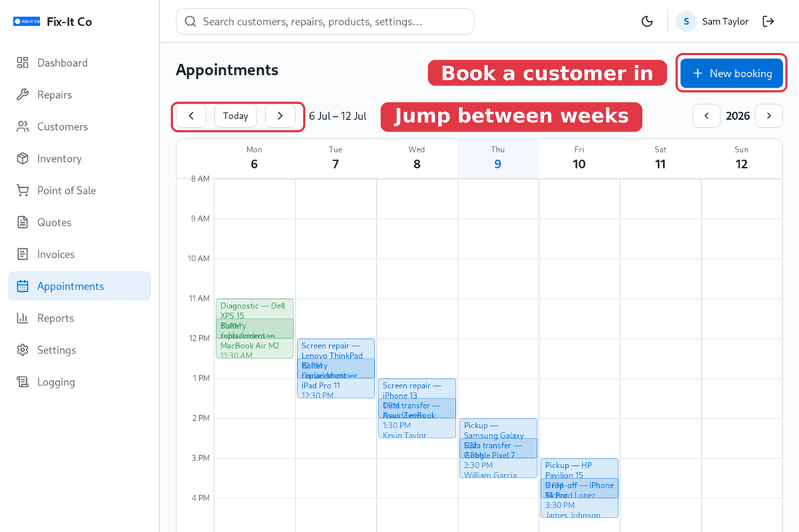Open Pickup HP Pavilion 15 appointment
This screenshot has width=799, height=532.
point(580,468)
